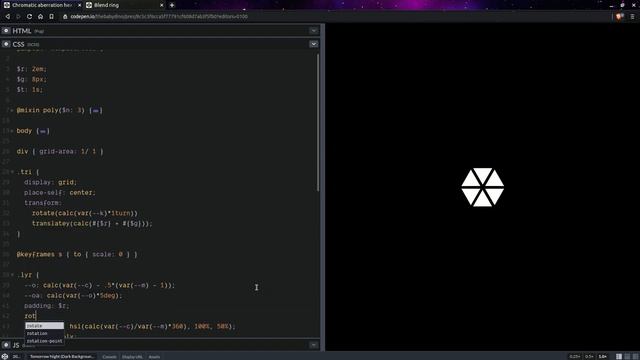
Task: Open the CSS panel dropdown arrow
Action: coord(313,44)
